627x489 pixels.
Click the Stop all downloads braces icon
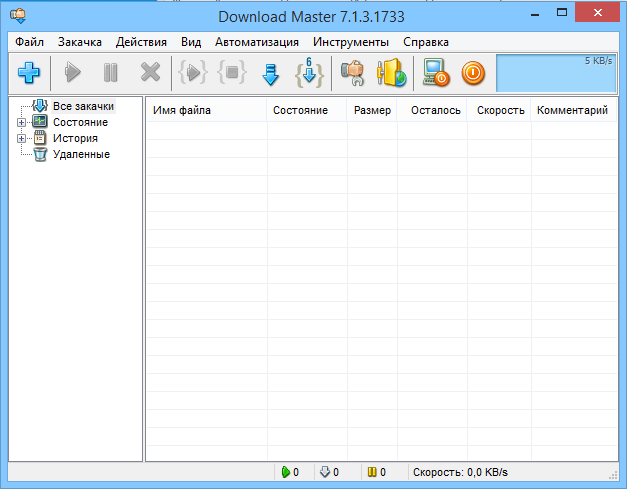coord(232,73)
